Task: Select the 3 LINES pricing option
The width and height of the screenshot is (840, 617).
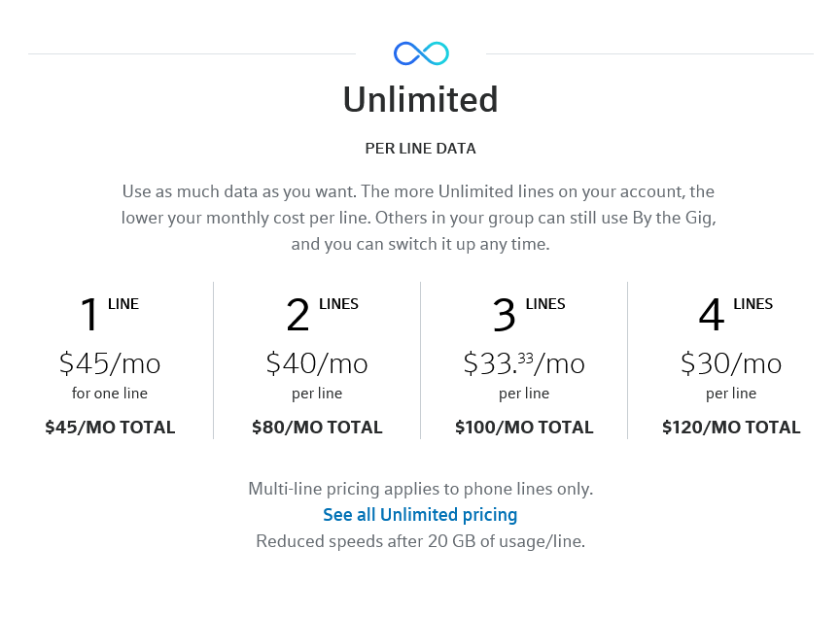Action: click(522, 314)
